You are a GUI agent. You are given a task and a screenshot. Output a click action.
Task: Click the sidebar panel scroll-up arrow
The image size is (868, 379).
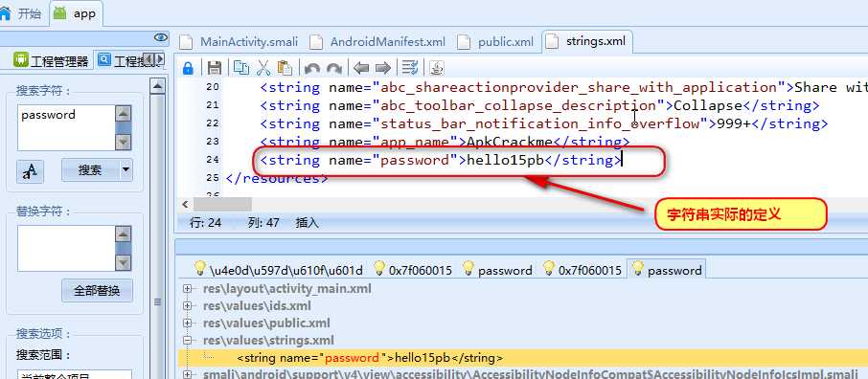tap(158, 86)
